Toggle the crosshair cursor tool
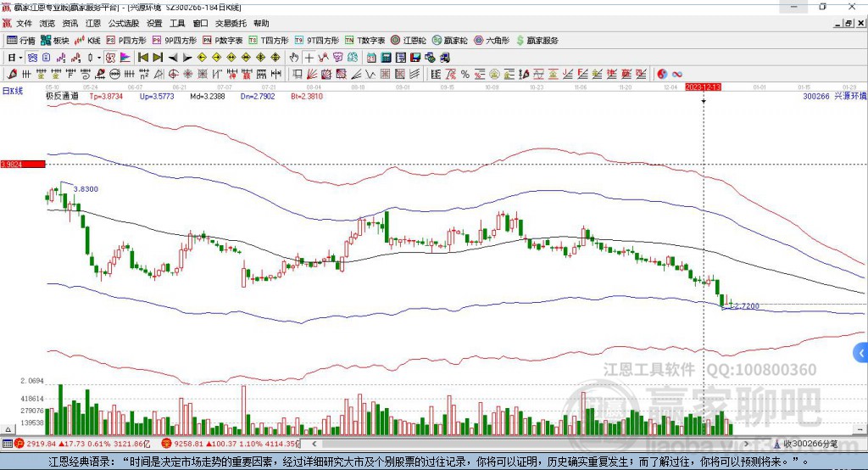 pyautogui.click(x=309, y=58)
